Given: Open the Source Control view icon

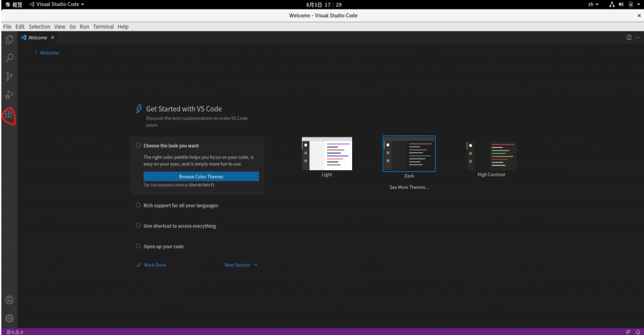Looking at the screenshot, I should pos(9,76).
